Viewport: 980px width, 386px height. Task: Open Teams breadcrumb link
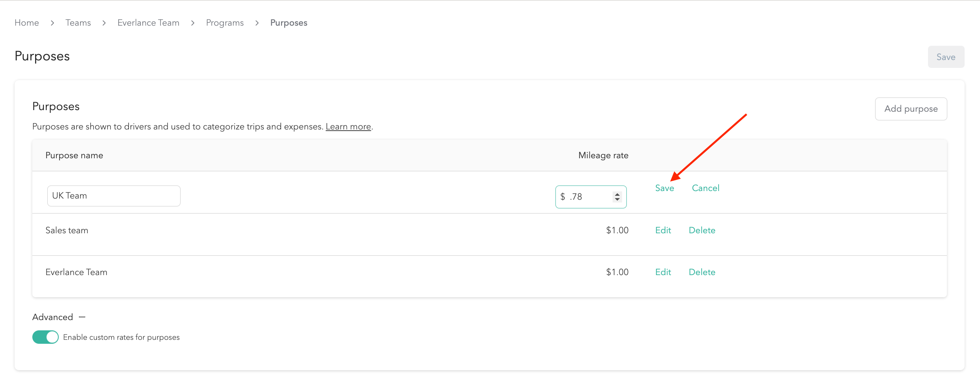[x=78, y=23]
